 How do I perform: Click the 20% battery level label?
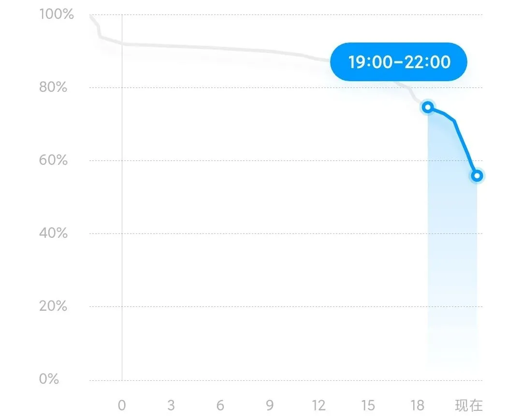click(53, 306)
